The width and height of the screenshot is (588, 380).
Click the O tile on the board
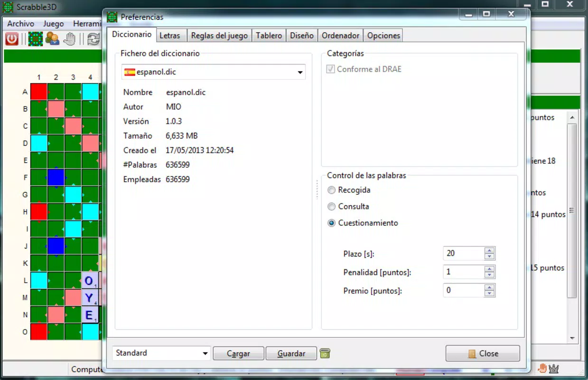(90, 281)
